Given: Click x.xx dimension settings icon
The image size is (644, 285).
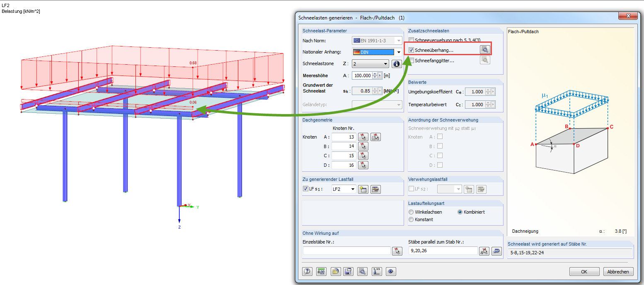Looking at the screenshot, I should pos(376,272).
